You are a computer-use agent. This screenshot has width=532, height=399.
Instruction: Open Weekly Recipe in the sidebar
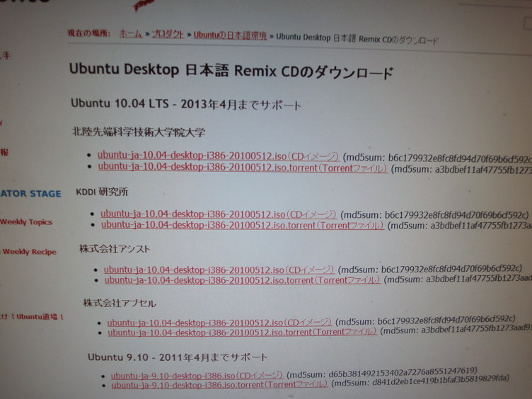(x=29, y=252)
